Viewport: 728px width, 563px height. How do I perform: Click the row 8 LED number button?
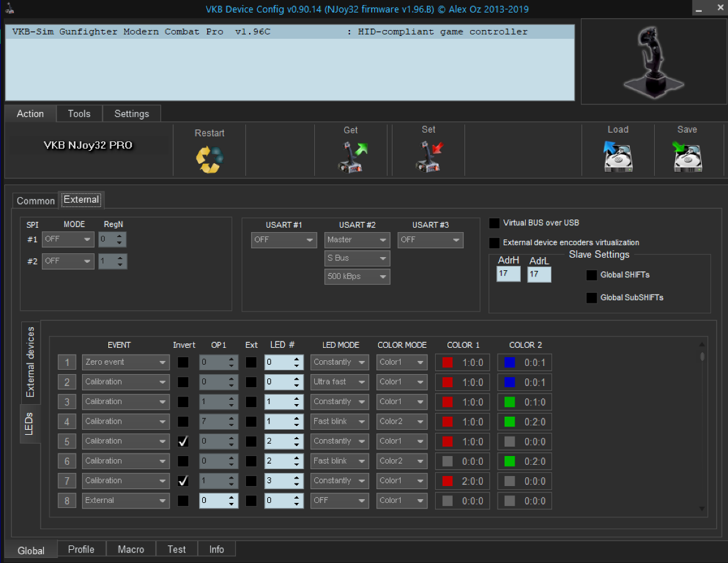[67, 500]
